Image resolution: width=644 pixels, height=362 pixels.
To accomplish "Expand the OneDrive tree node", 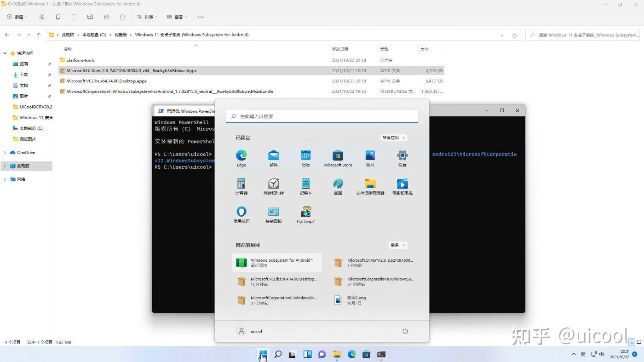I will [x=5, y=153].
